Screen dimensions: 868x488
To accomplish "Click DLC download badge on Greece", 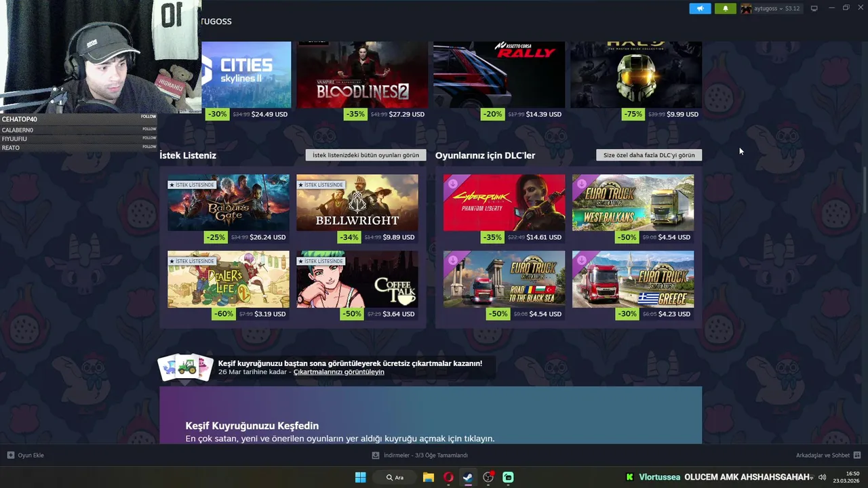I will [x=581, y=260].
